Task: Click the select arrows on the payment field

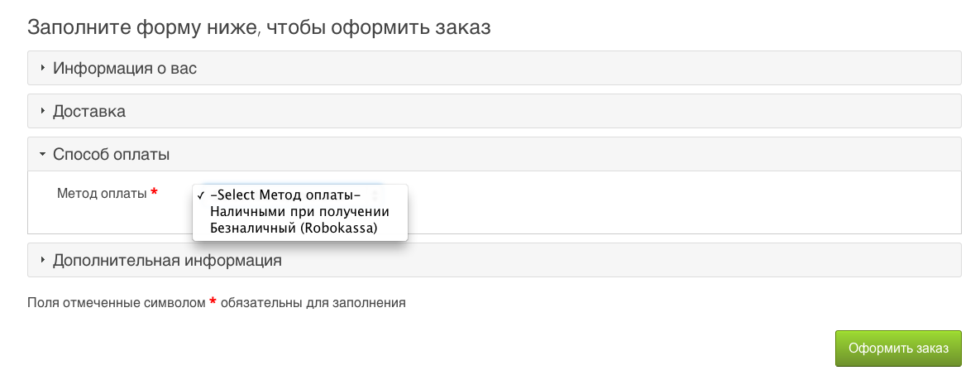Action: click(375, 195)
